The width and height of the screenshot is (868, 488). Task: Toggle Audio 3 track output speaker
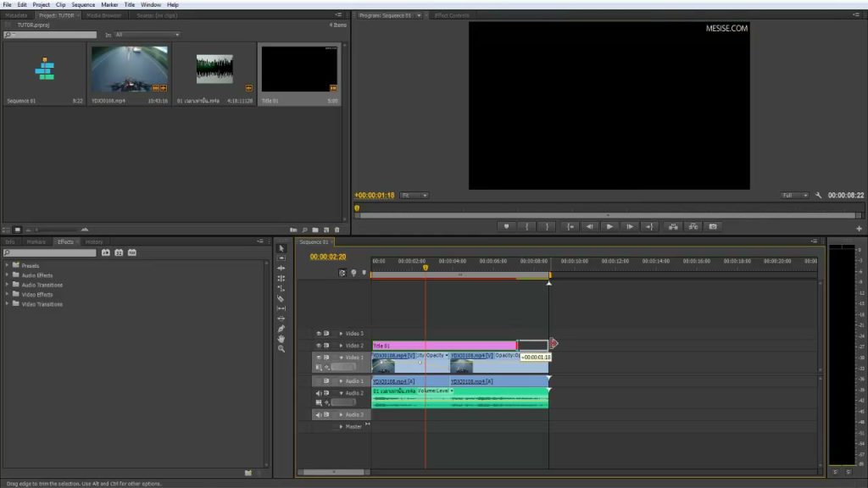tap(319, 414)
